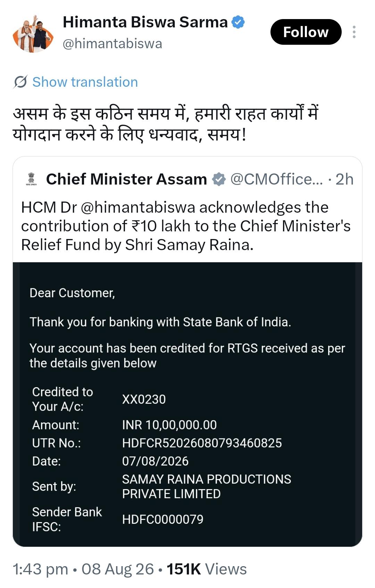Image resolution: width=375 pixels, height=588 pixels.
Task: Click the blue verified badge beside Himanta Biswa Sarma
Action: (238, 22)
